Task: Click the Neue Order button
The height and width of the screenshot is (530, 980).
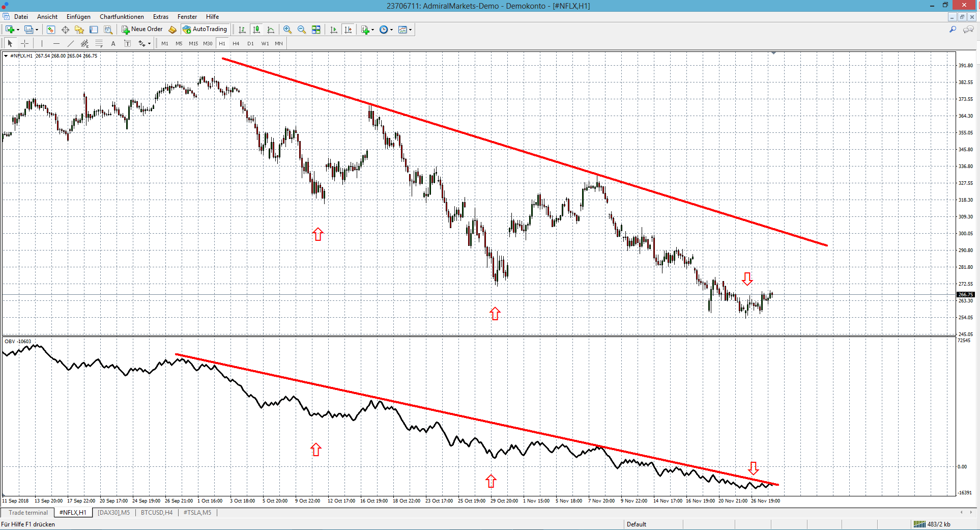Action: pyautogui.click(x=142, y=30)
